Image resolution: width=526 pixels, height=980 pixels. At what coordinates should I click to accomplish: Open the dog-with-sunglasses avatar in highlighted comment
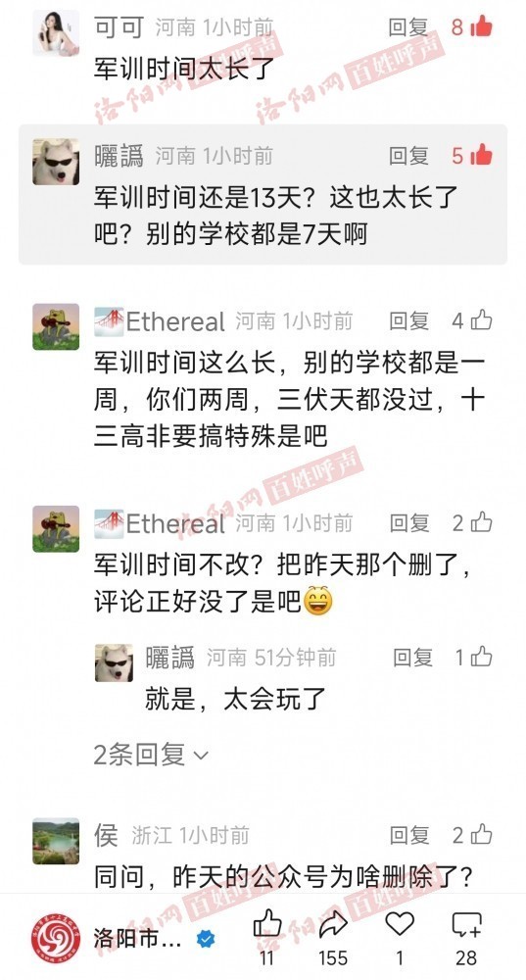pos(56,162)
